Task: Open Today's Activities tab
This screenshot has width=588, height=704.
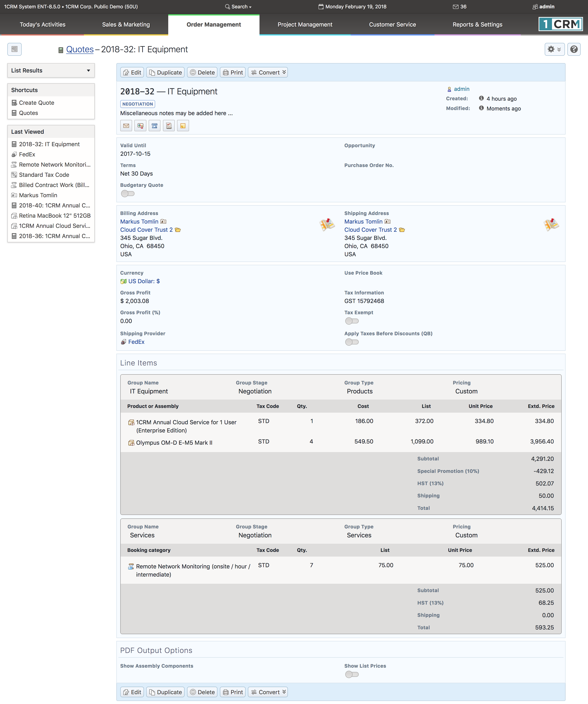Action: click(43, 25)
